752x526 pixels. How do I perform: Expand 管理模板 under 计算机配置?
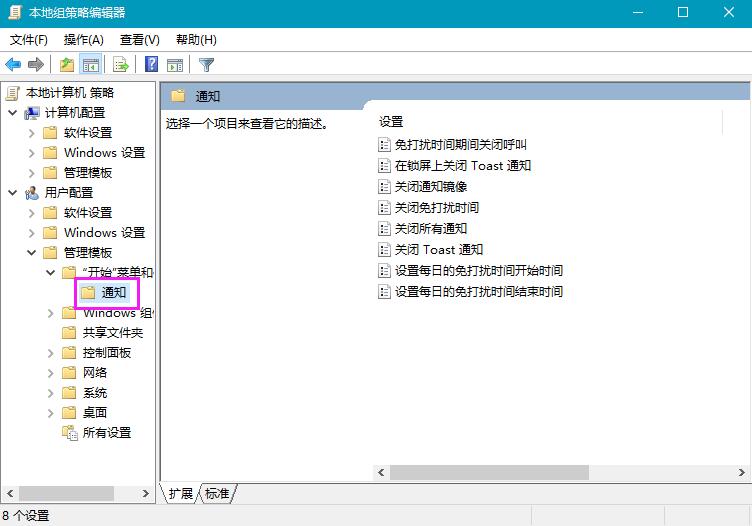click(32, 173)
